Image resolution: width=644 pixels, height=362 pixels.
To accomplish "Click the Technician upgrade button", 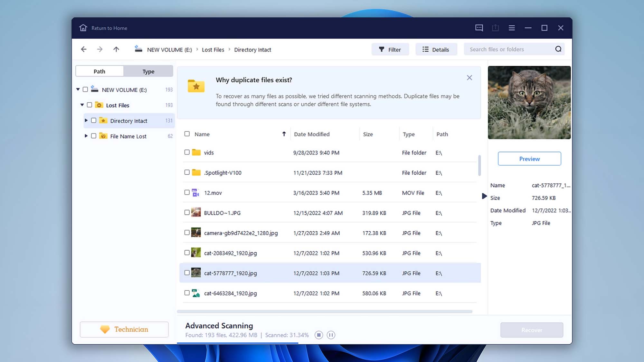I will 124,329.
